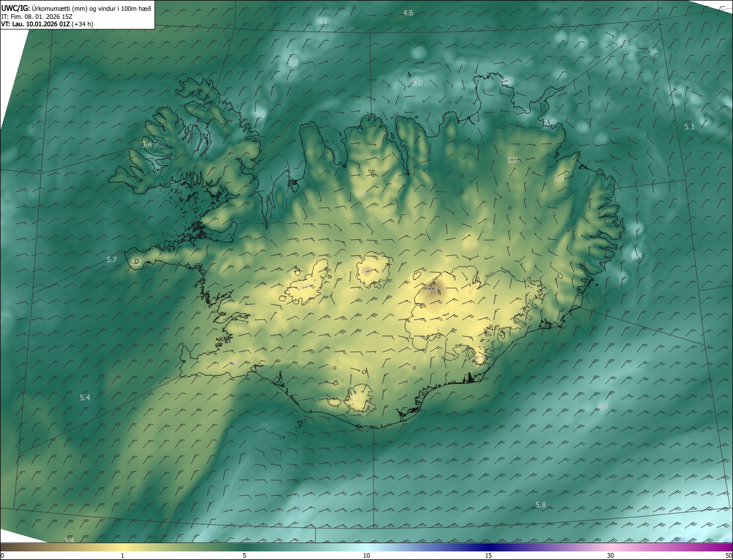The height and width of the screenshot is (560, 733).
Task: Click the VT: Lau. 10.01.2026 01Z valid time
Action: [x=36, y=24]
